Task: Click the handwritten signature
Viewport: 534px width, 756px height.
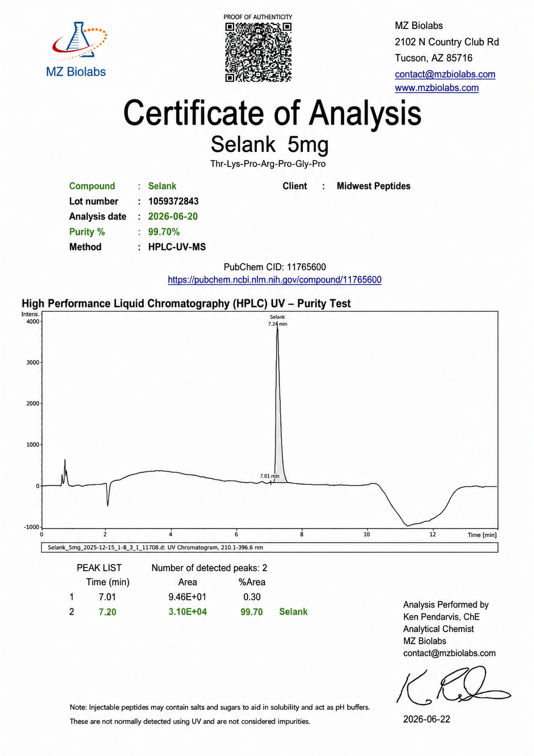Action: point(453,686)
